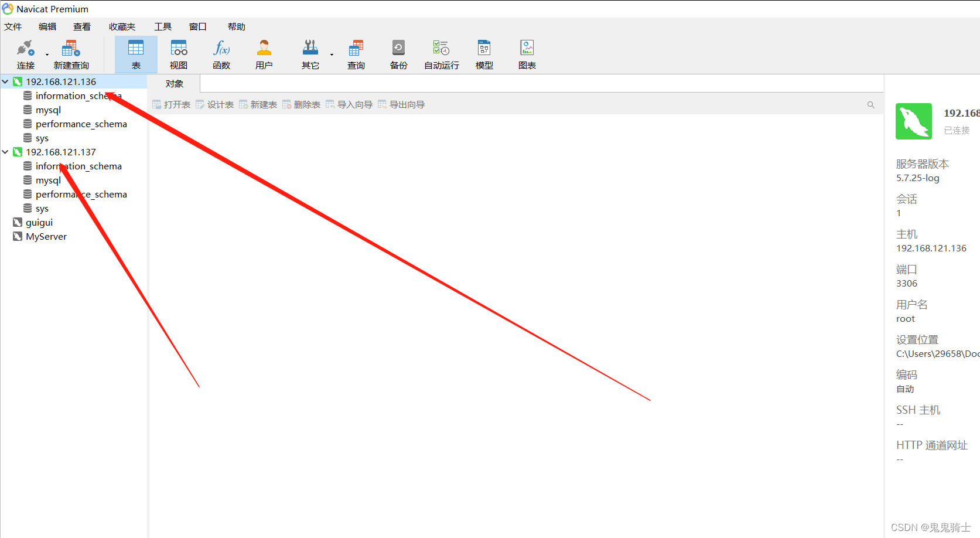The image size is (980, 538).
Task: Click the 导入向导 button
Action: [350, 105]
